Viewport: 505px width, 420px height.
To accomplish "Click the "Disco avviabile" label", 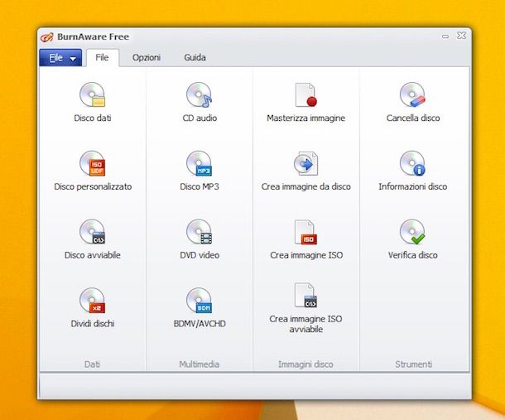I will [93, 255].
